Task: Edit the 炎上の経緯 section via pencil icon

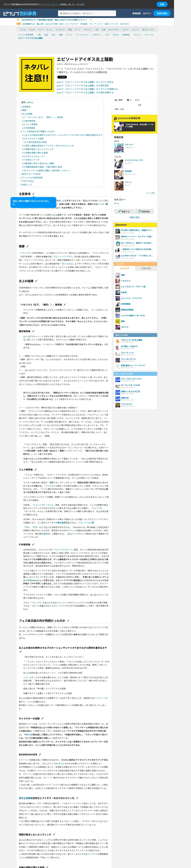Action: [36, 281]
